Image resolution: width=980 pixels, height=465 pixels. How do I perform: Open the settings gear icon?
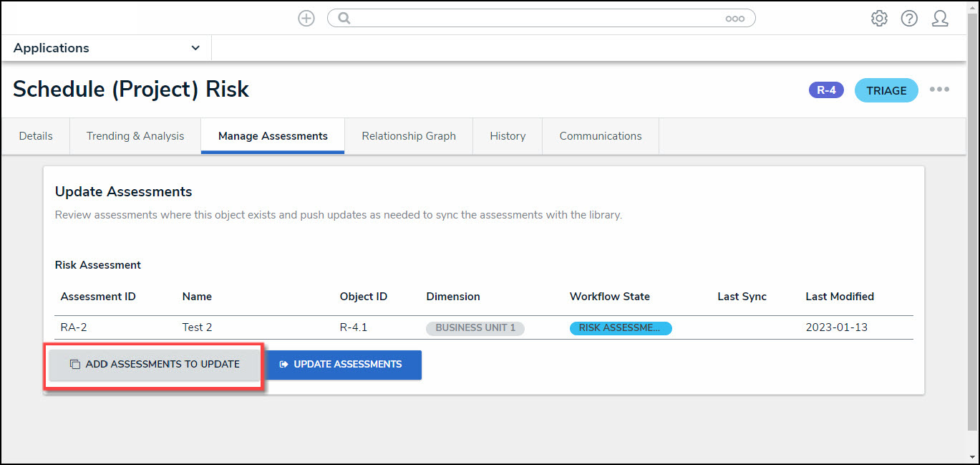879,19
